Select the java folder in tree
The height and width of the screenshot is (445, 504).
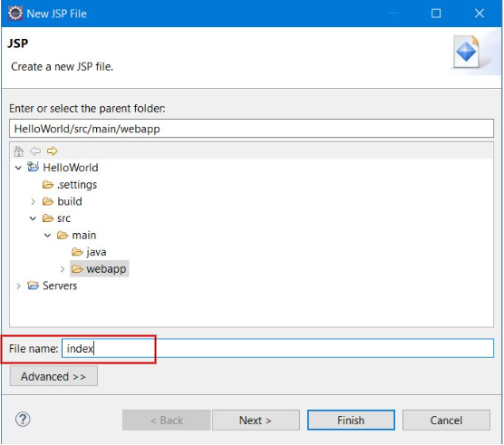click(x=89, y=252)
